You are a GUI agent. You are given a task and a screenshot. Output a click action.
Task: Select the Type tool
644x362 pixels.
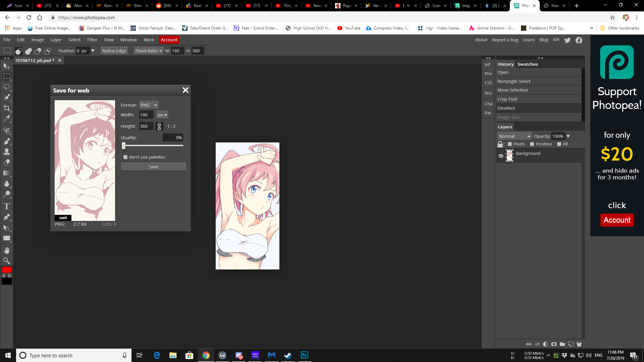pos(7,206)
